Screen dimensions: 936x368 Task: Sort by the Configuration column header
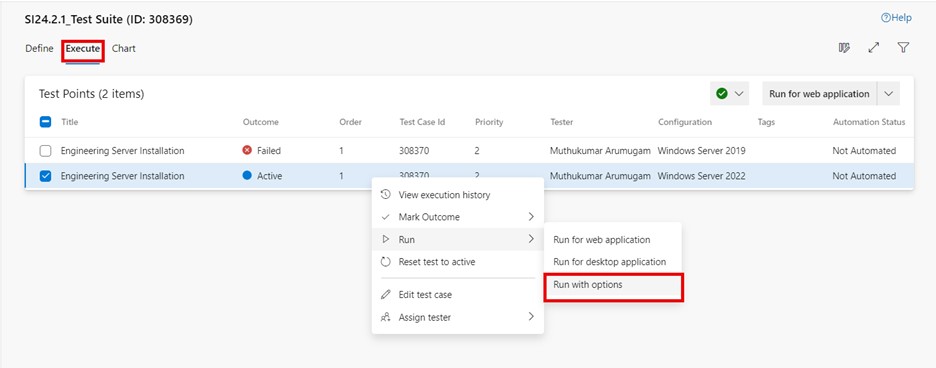[x=685, y=122]
